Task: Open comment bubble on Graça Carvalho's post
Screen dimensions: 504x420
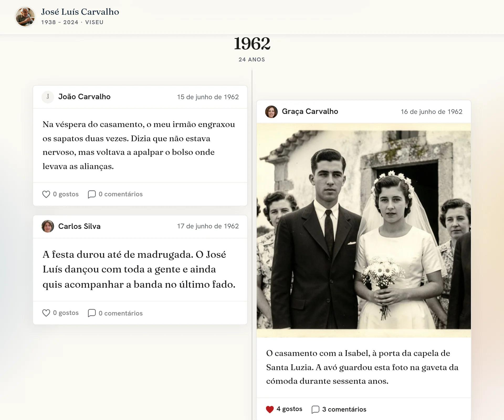Action: [315, 409]
